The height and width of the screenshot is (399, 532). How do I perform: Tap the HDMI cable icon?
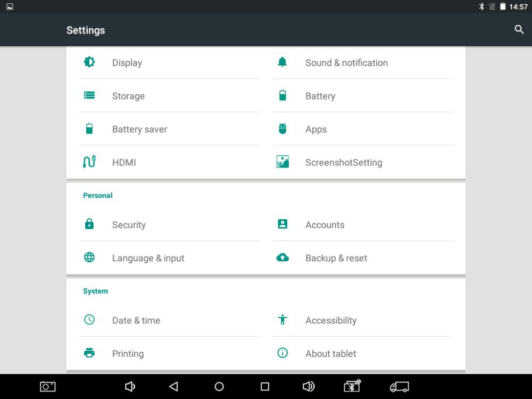(x=89, y=162)
